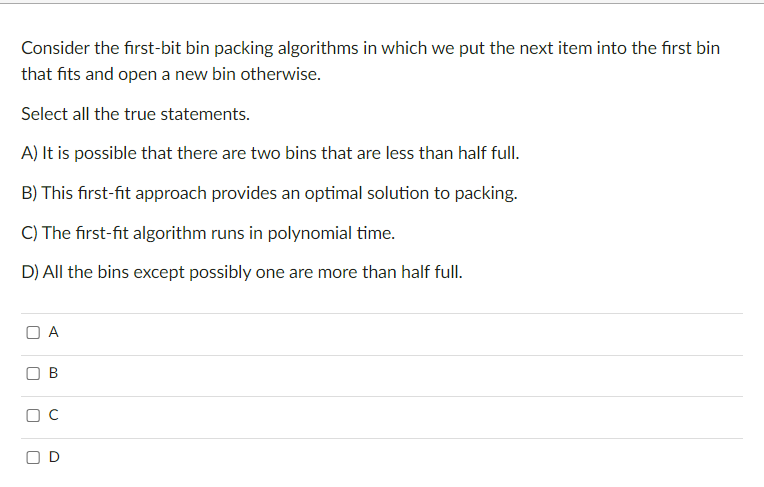Image resolution: width=764 pixels, height=487 pixels.
Task: Tick the checkbox for answer B
Action: point(33,373)
